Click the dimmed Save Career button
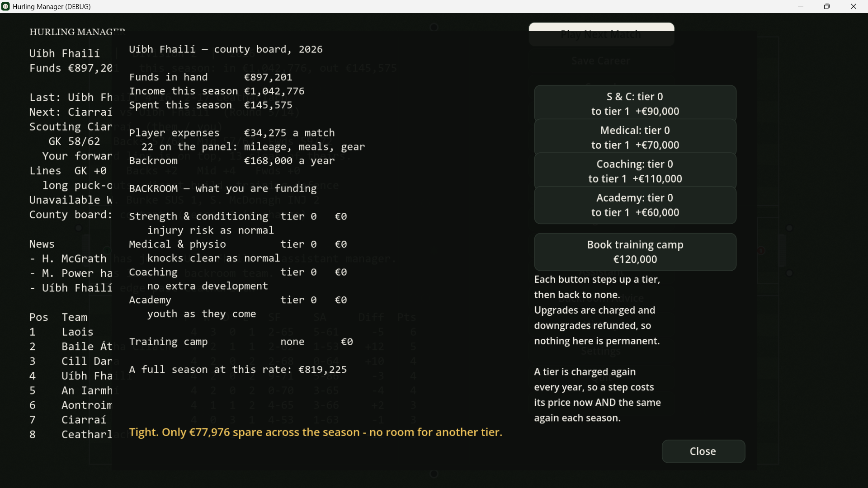868x488 pixels. click(601, 61)
